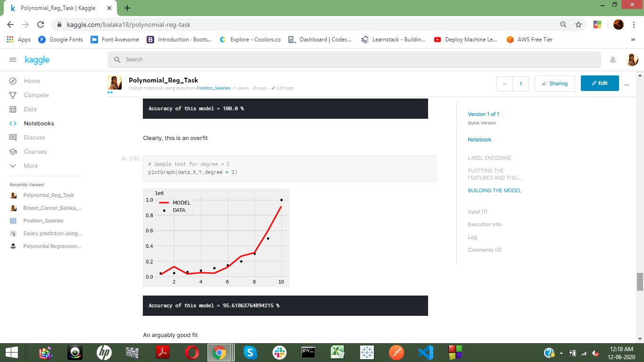This screenshot has height=362, width=644.
Task: Open the Sharing button
Action: (x=554, y=83)
